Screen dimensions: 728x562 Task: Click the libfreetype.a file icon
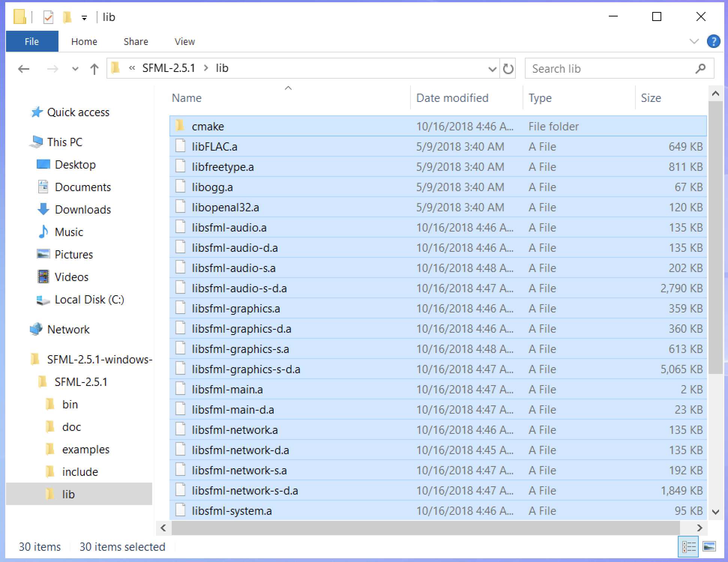(x=180, y=166)
